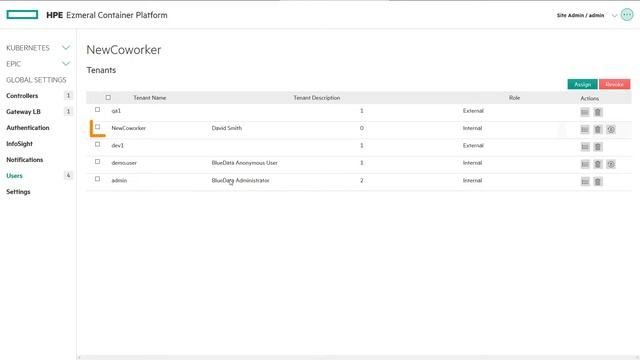Click the dev1 name cell
The image size is (640, 360).
click(118, 146)
